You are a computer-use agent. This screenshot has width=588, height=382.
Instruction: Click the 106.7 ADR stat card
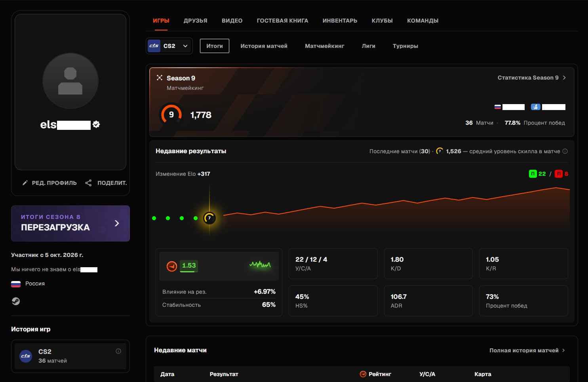428,301
